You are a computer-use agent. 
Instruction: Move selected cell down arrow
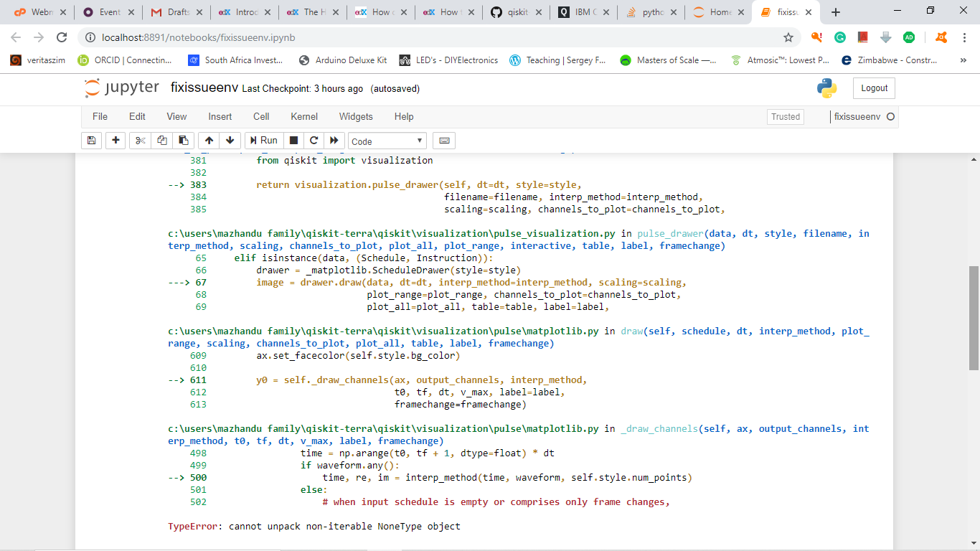coord(230,141)
